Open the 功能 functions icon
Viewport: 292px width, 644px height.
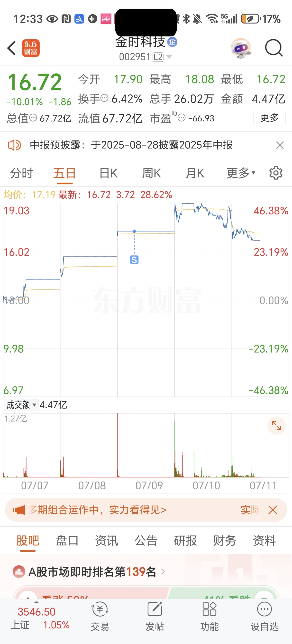point(209,617)
